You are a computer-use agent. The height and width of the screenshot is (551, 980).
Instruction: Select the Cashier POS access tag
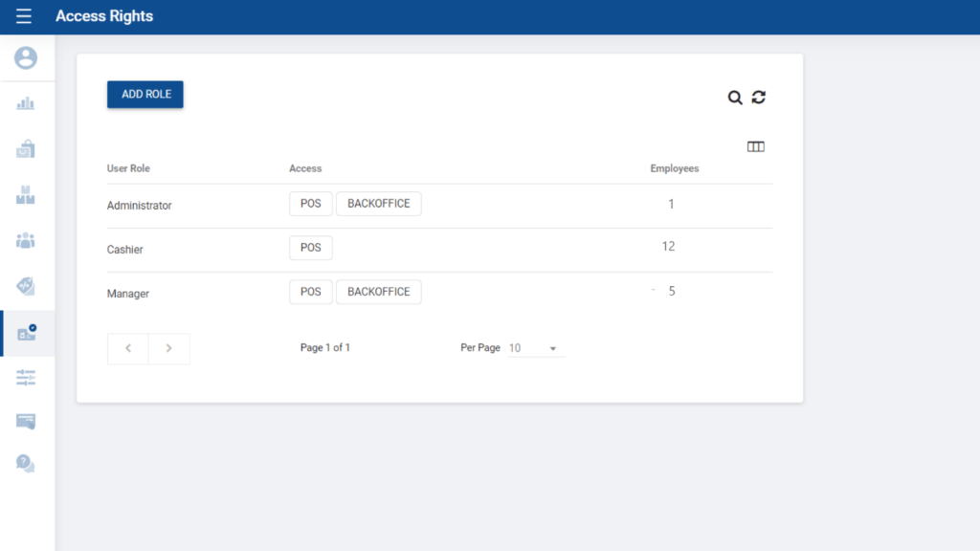pyautogui.click(x=311, y=248)
